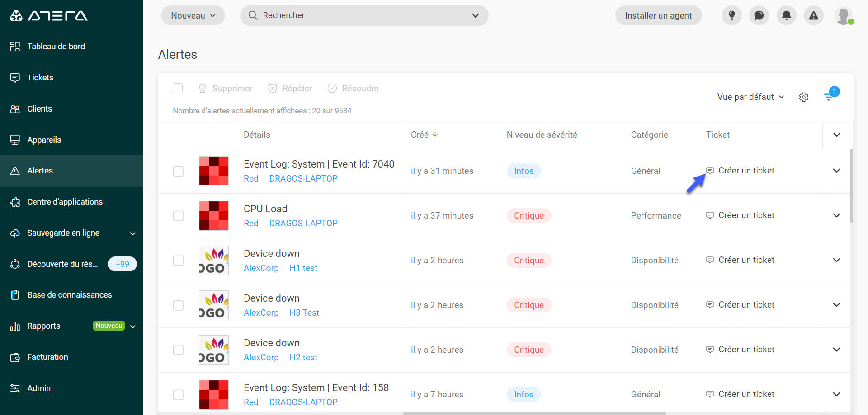868x415 pixels.
Task: Check the Event Id 158 alert checkbox
Action: [178, 395]
